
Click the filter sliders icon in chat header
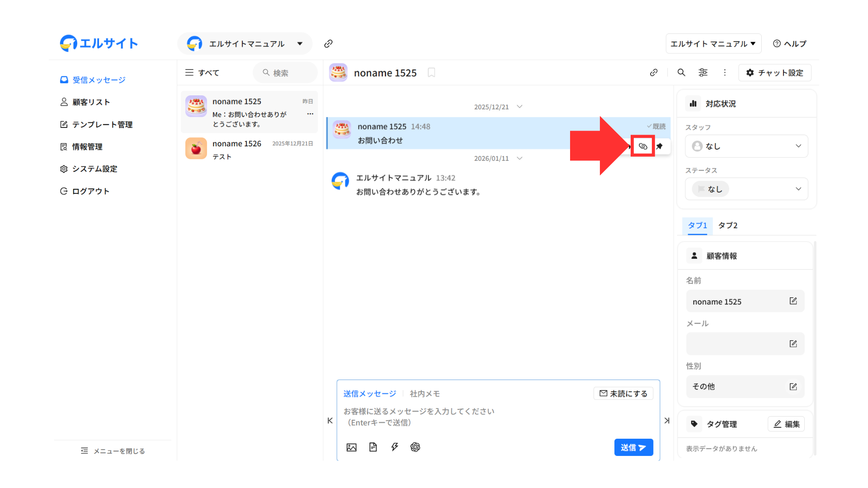click(703, 73)
